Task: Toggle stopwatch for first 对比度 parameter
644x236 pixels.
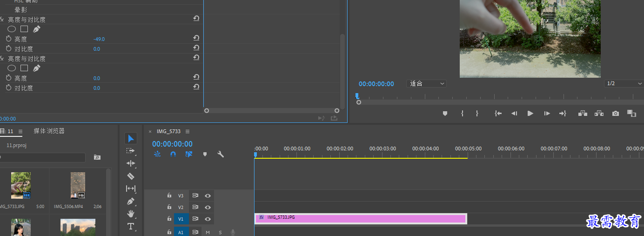Action: click(x=8, y=48)
